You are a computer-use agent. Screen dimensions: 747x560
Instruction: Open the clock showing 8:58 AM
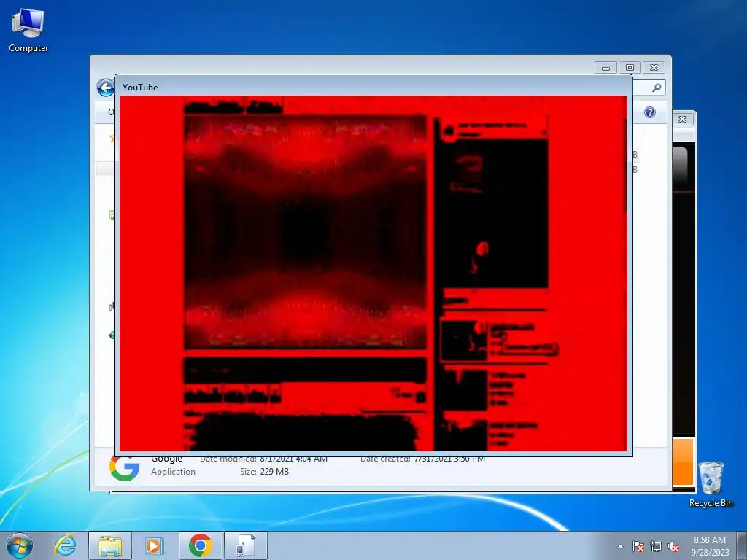click(x=710, y=545)
